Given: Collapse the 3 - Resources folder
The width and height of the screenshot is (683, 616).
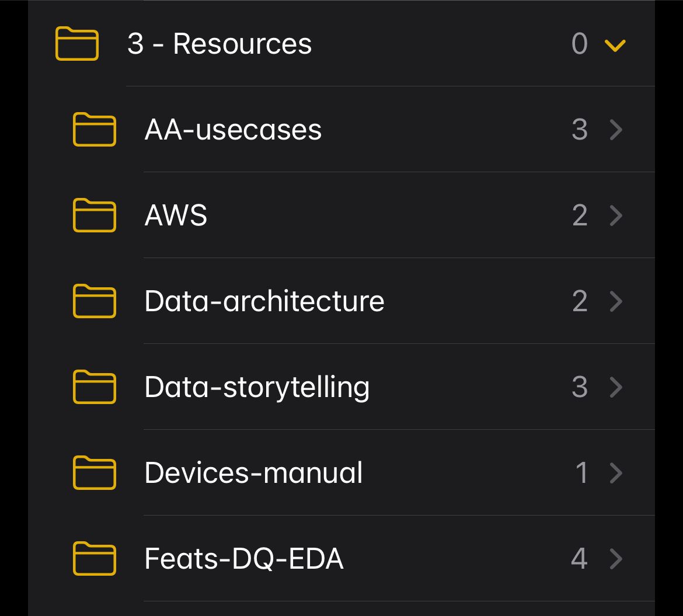Looking at the screenshot, I should pyautogui.click(x=615, y=44).
